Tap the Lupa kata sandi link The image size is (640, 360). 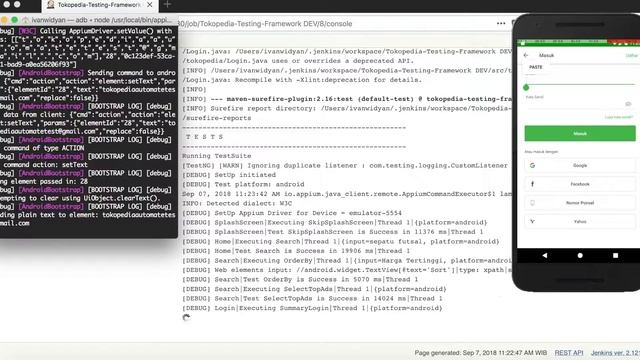point(619,117)
